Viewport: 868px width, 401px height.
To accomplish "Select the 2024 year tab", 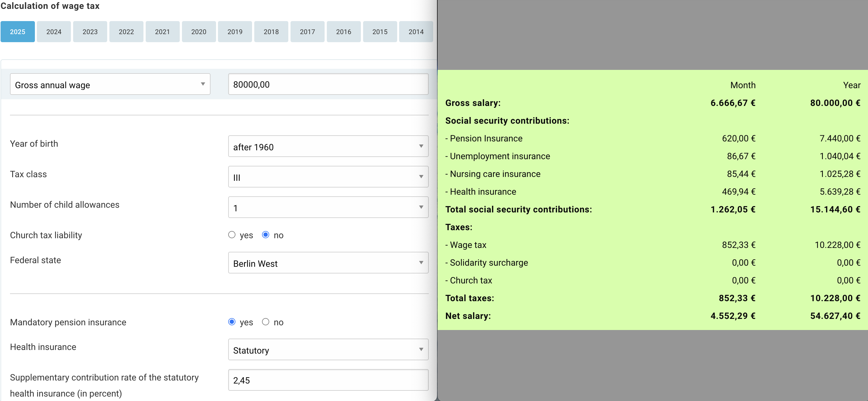I will 53,32.
